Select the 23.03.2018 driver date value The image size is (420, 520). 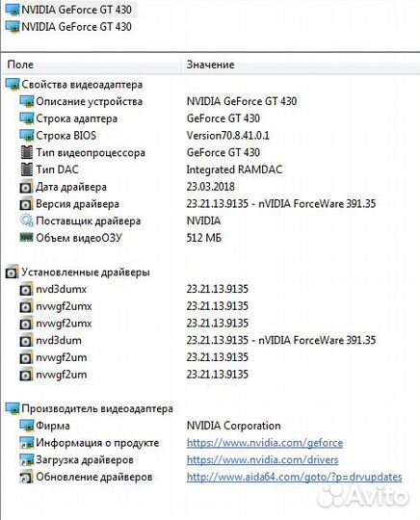point(211,187)
